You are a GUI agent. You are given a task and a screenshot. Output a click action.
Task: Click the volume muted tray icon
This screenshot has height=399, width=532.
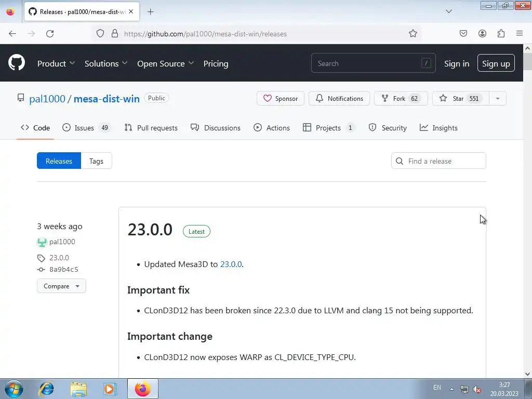pos(477,390)
